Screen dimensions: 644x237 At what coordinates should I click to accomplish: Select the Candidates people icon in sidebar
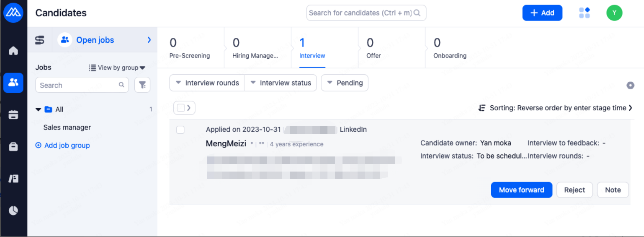click(13, 83)
